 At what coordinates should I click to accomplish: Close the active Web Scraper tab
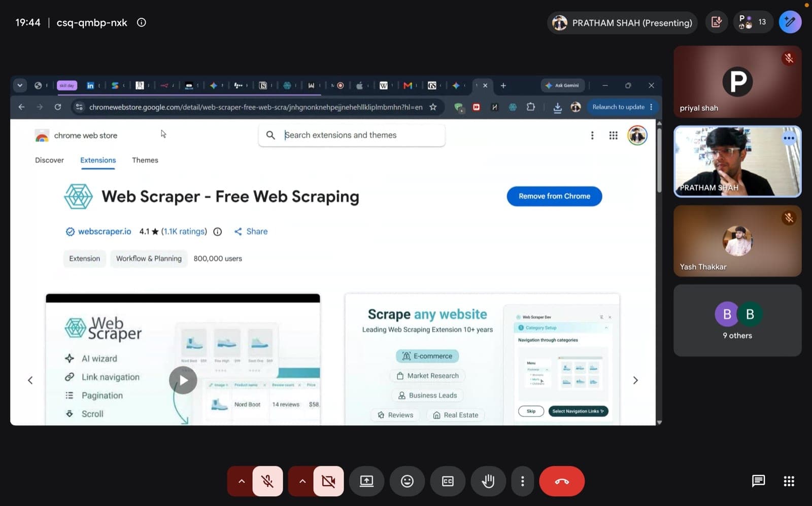tap(485, 86)
